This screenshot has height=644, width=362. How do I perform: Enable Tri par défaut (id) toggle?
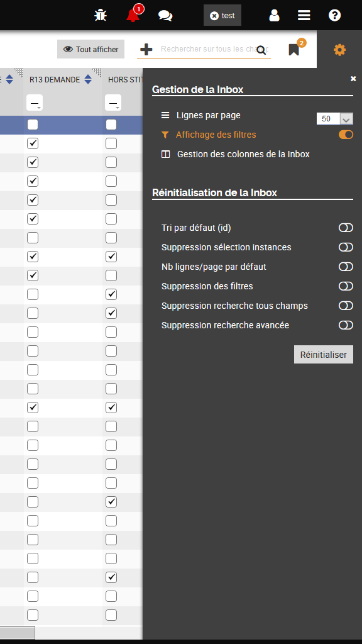click(x=346, y=228)
